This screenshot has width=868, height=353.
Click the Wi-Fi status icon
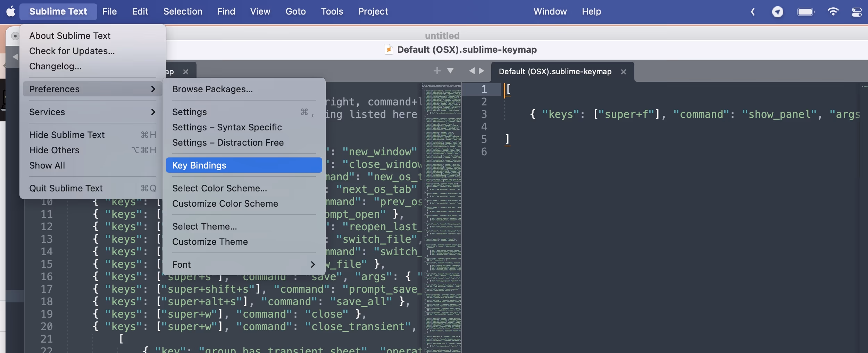coord(833,12)
